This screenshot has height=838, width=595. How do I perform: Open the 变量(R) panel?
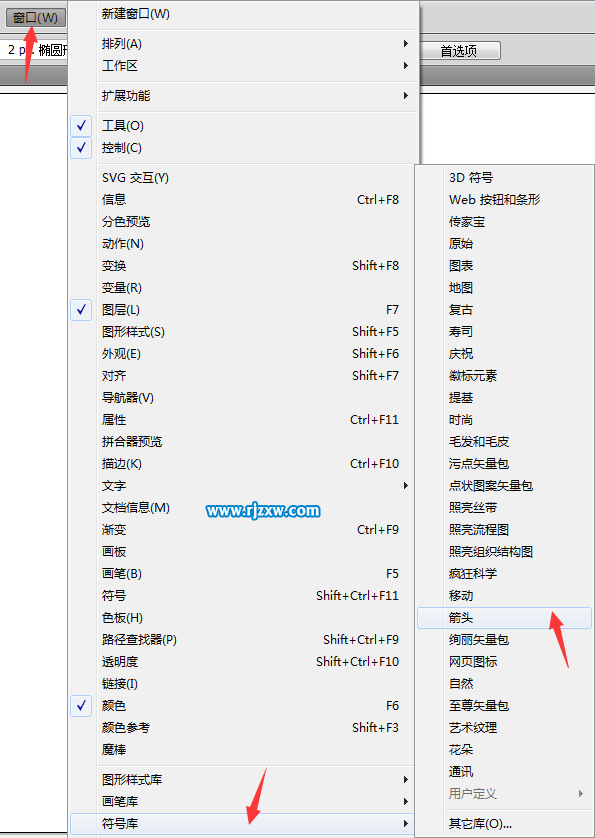click(x=243, y=288)
